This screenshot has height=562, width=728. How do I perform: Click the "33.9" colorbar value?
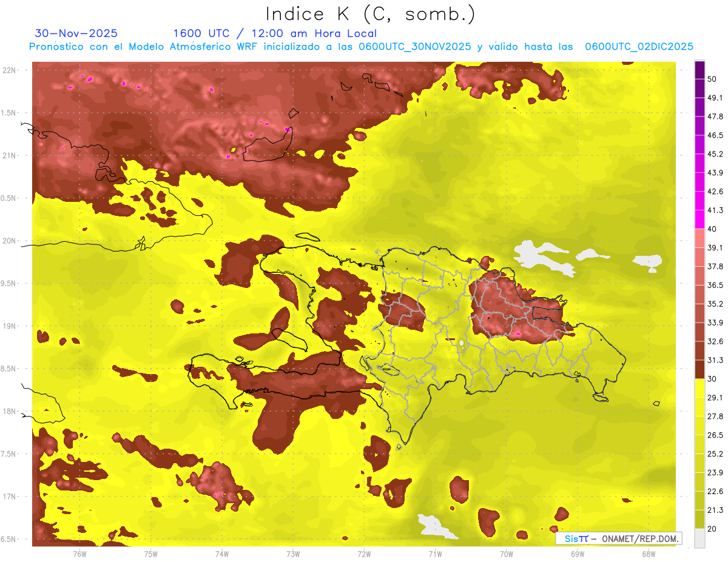(x=715, y=323)
